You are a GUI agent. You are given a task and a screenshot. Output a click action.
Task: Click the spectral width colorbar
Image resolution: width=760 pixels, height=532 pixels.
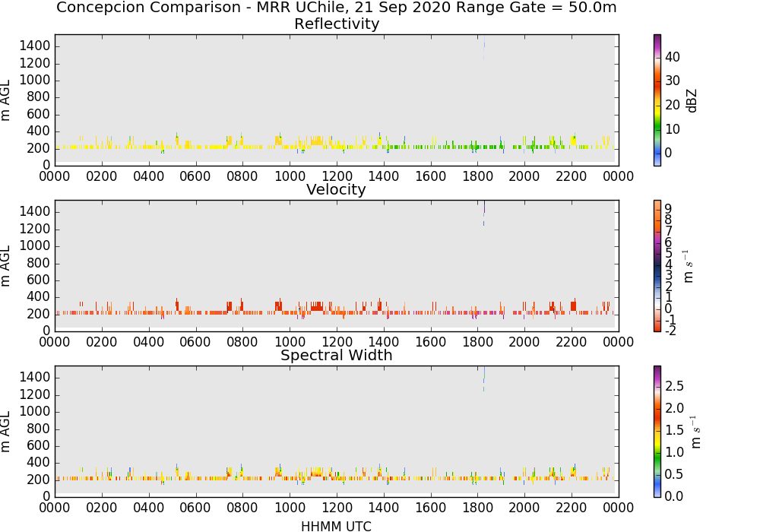(x=657, y=432)
